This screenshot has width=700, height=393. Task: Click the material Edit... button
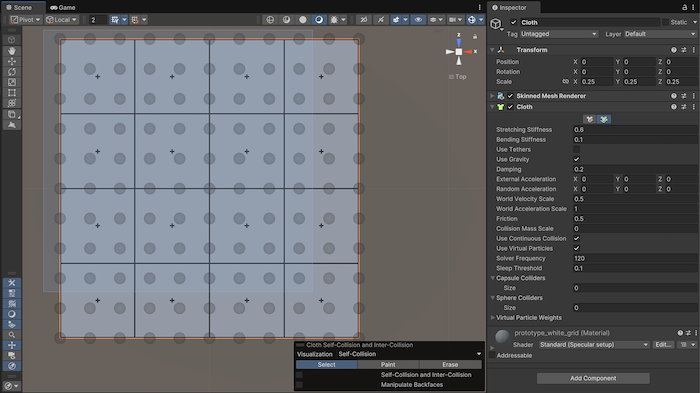(x=663, y=345)
